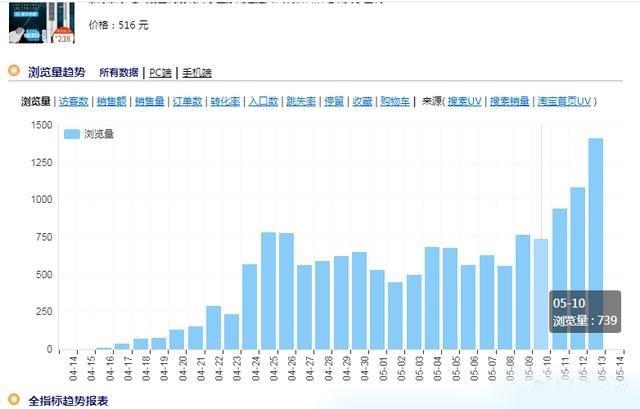640x409 pixels.
Task: Click the 05-04 bar in chart
Action: (432, 298)
